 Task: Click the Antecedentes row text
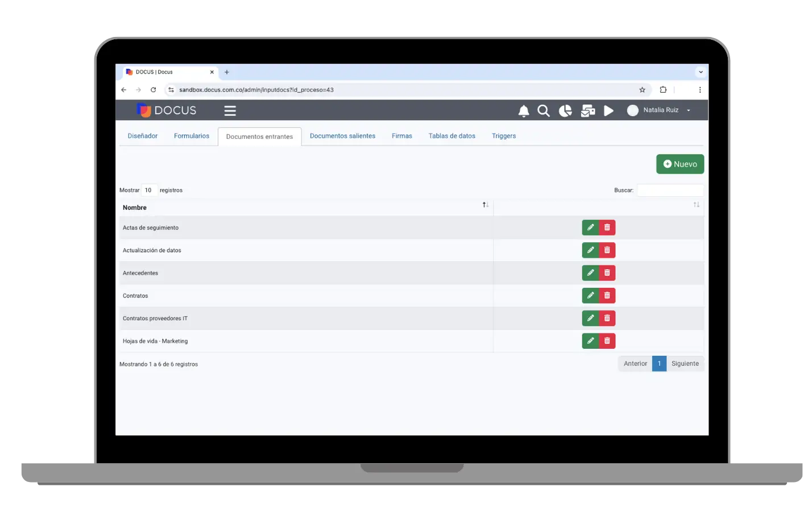coord(140,273)
